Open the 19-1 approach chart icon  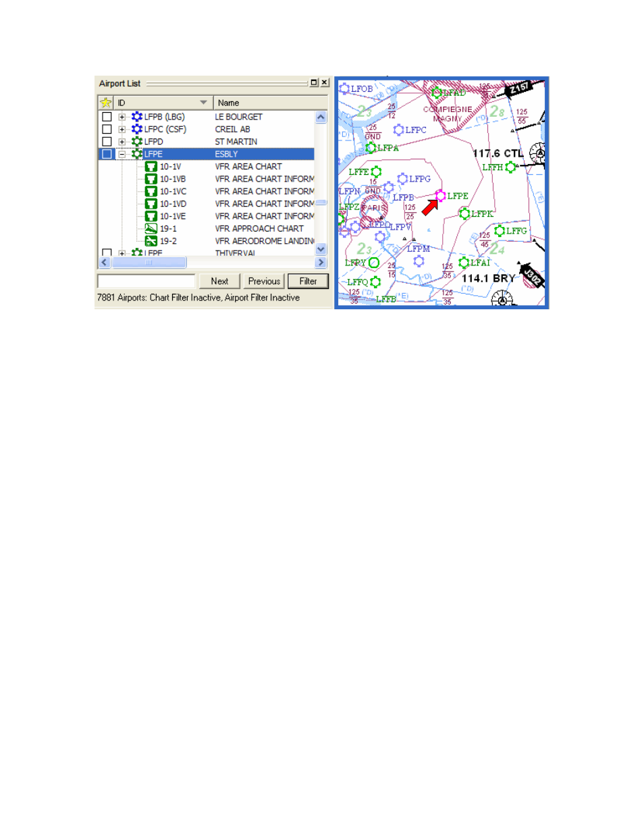click(151, 229)
